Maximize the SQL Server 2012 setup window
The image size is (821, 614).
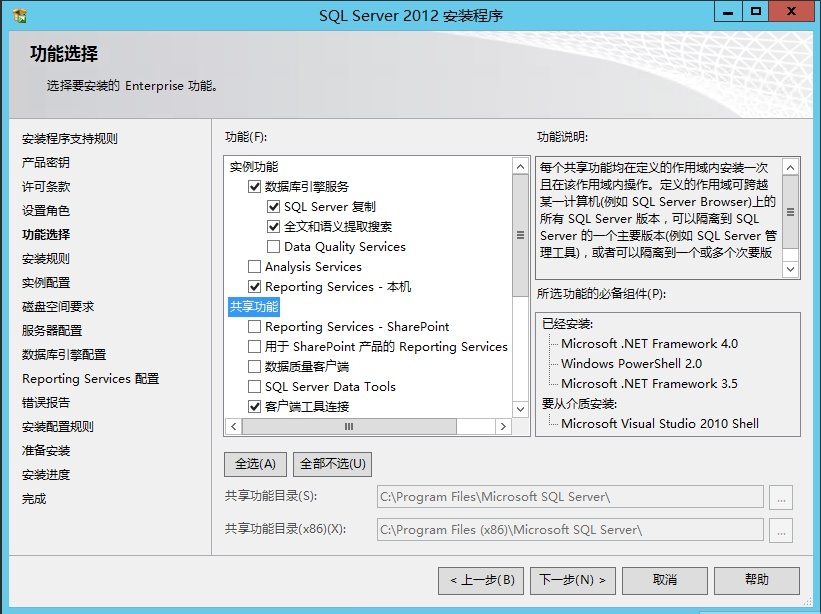coord(756,12)
